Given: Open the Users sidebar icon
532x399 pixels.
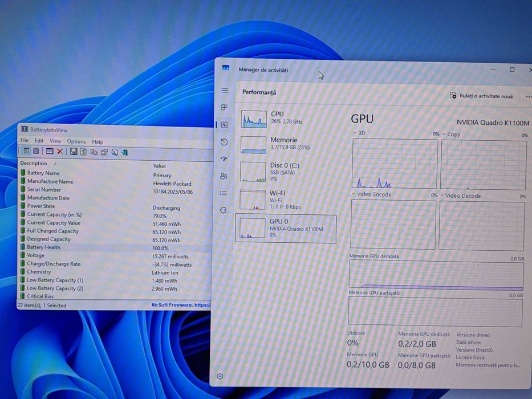Looking at the screenshot, I should [224, 176].
